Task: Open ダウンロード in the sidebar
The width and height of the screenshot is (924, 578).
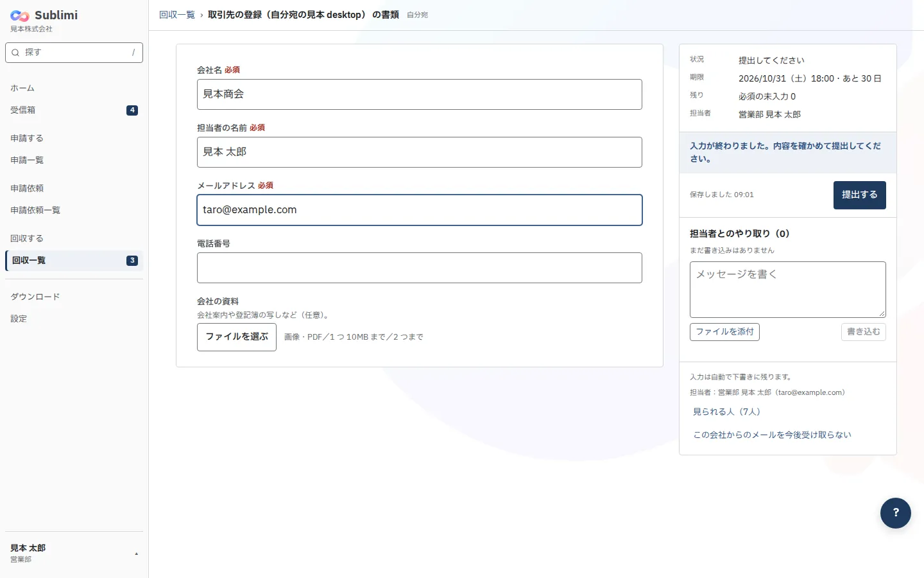Action: (74, 297)
